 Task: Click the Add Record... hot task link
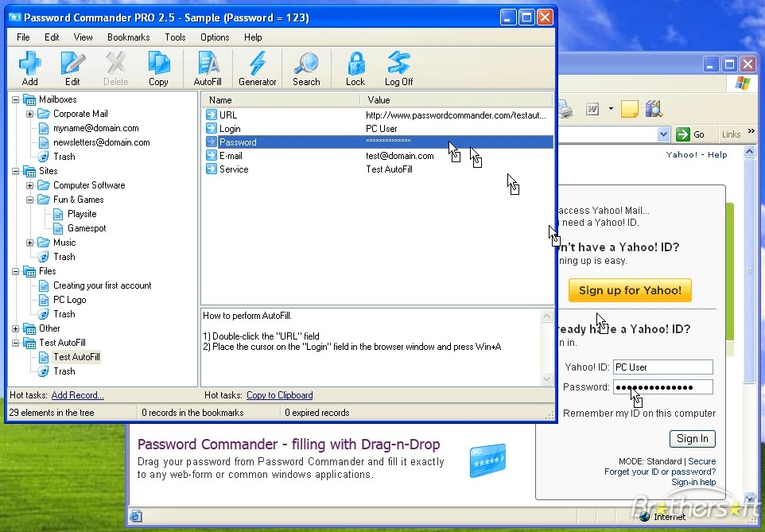click(78, 395)
